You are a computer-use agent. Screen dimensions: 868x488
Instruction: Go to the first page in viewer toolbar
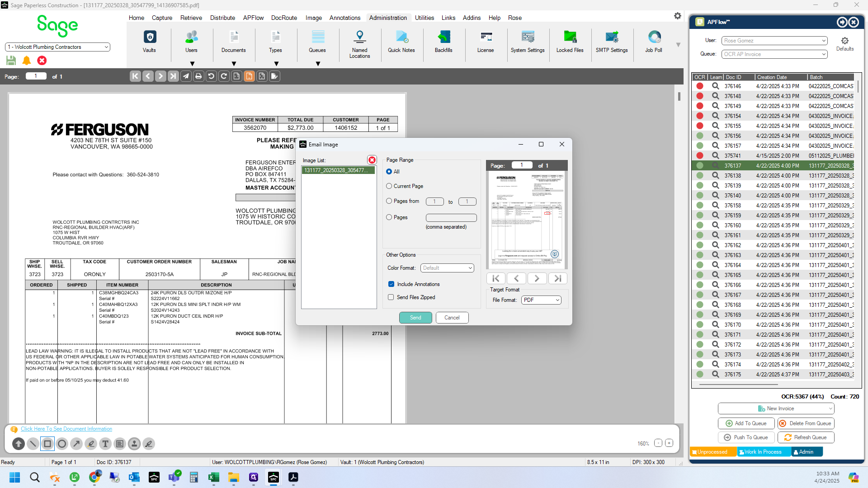pos(135,76)
